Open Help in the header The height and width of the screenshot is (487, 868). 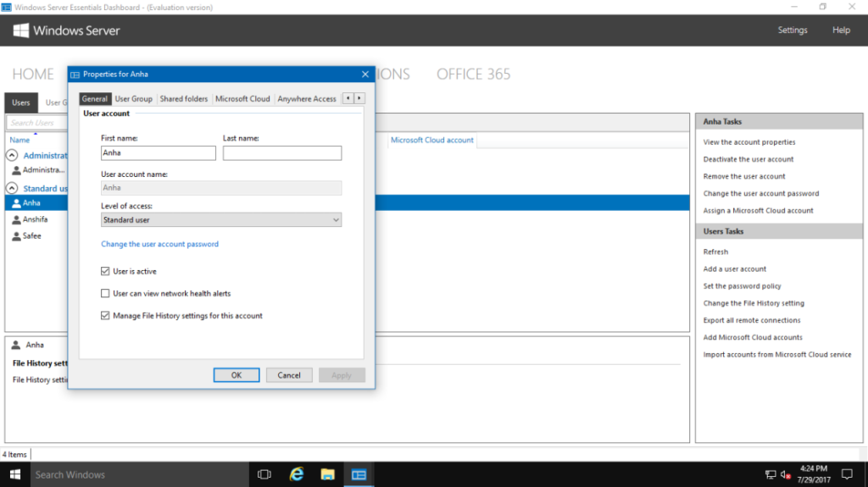[841, 30]
